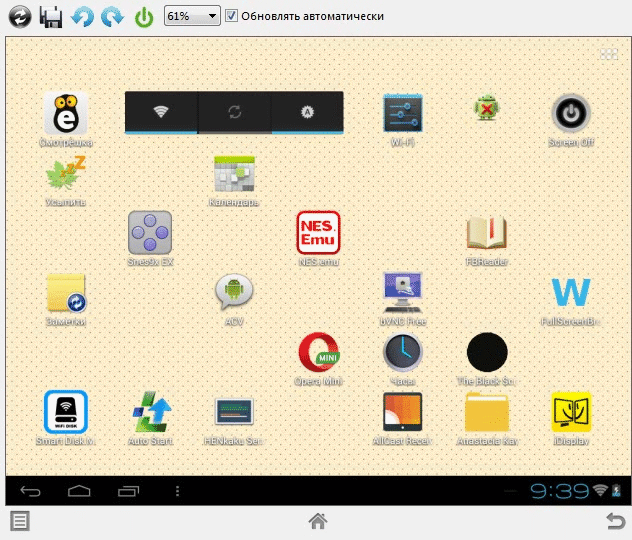
Task: Rotate screen right with the blue arrow
Action: tap(112, 17)
